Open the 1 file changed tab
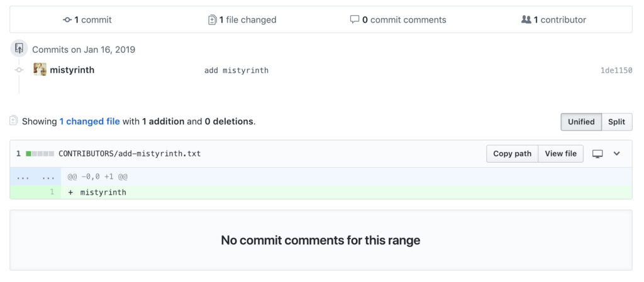The image size is (644, 282). [x=243, y=20]
